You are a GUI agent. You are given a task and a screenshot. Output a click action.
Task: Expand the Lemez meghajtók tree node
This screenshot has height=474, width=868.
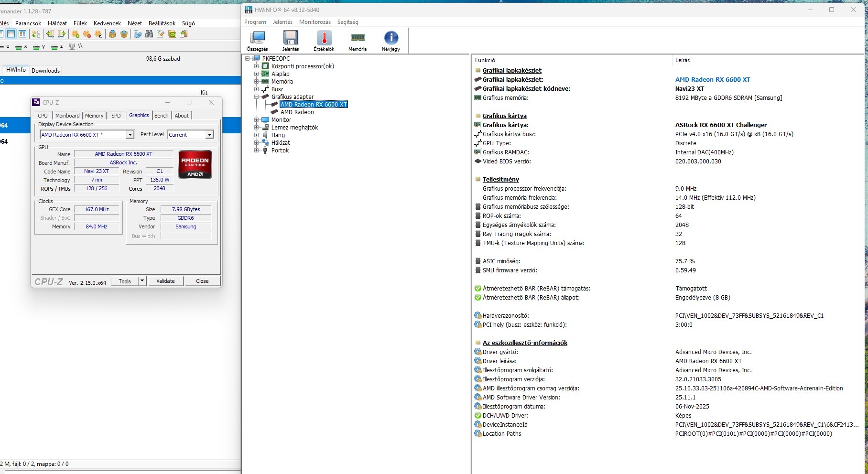pos(257,128)
